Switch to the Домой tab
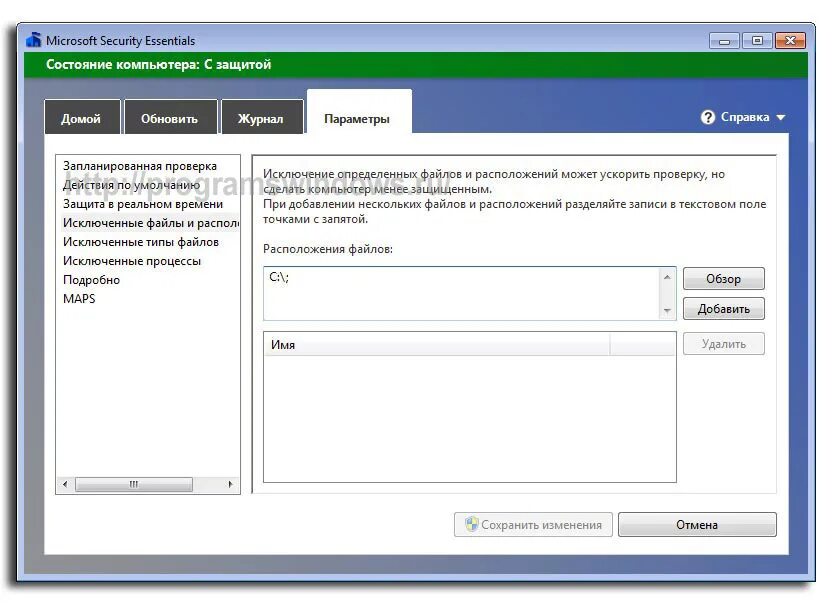Viewport: 832px width, 605px height. 81,118
